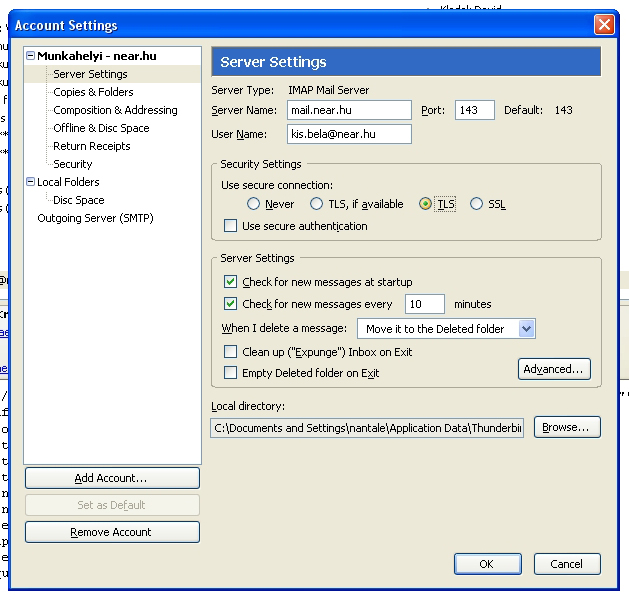The image size is (629, 600).
Task: Open Return Receipts settings
Action: [91, 146]
